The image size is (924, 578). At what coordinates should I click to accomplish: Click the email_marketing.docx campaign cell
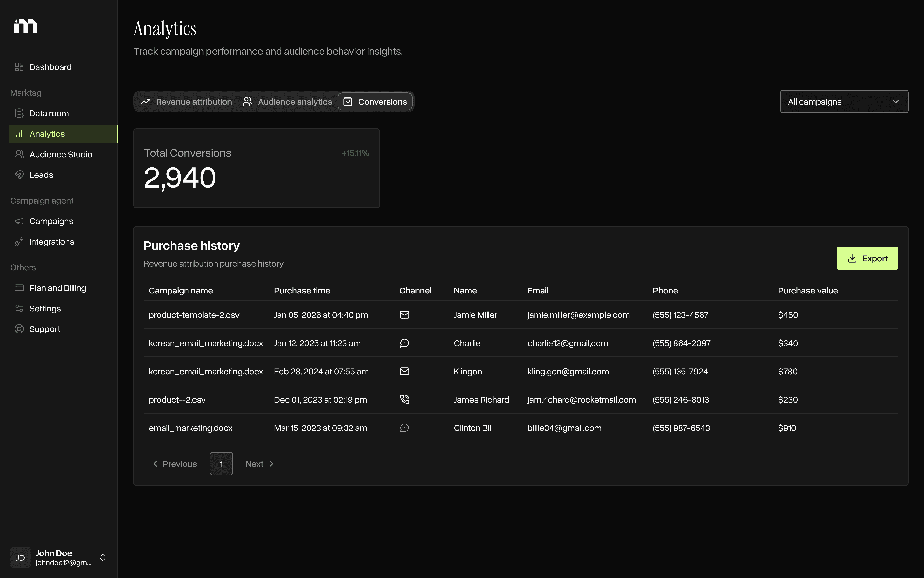tap(191, 428)
